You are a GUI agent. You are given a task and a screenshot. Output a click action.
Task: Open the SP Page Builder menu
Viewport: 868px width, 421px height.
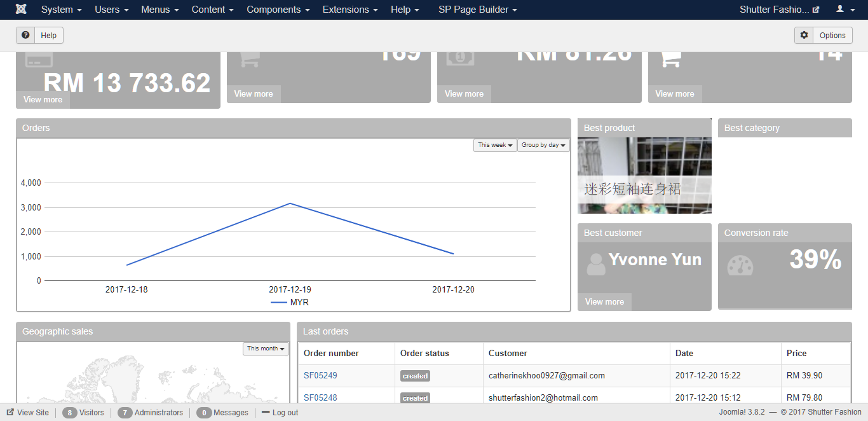tap(477, 10)
